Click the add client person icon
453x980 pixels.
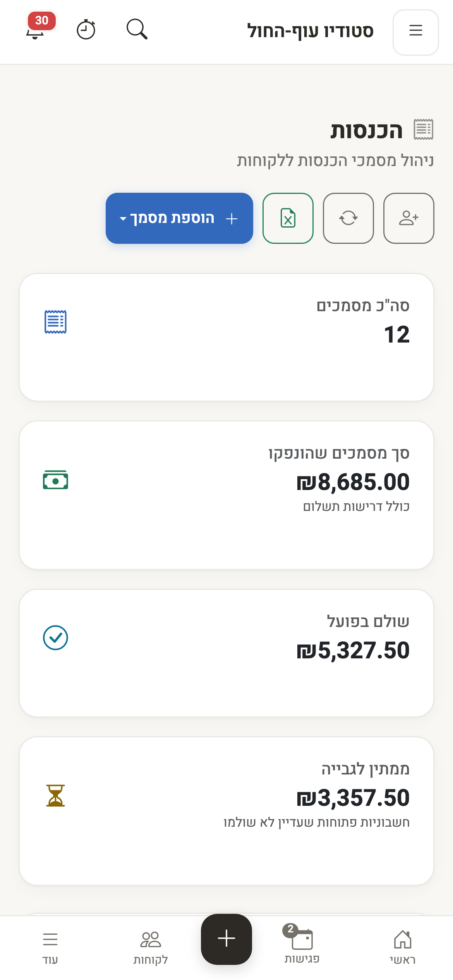(x=409, y=218)
